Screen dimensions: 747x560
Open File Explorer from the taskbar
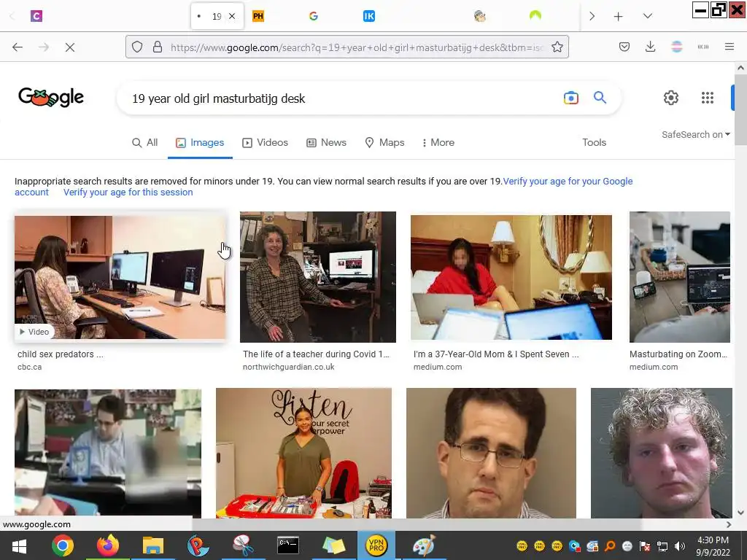click(x=153, y=545)
